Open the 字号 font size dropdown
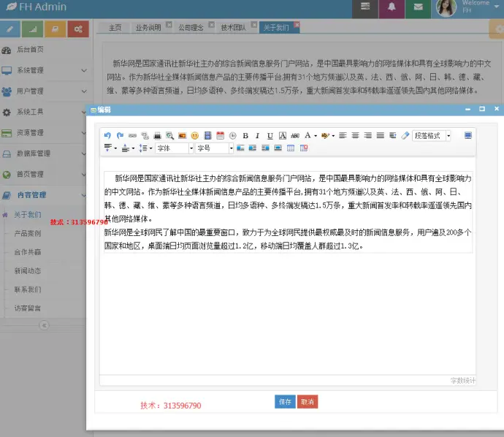The width and height of the screenshot is (504, 437). click(x=215, y=148)
